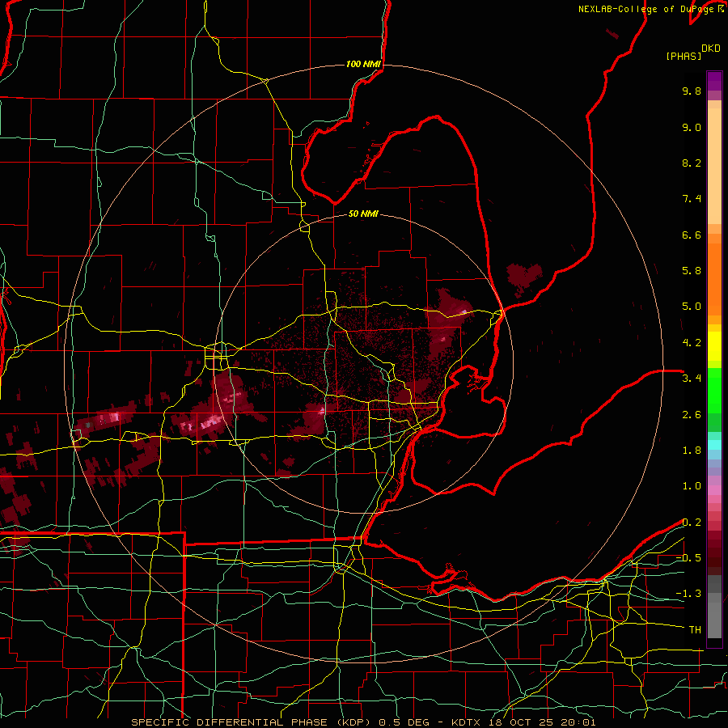Click the -1.3 legend value

coord(688,594)
